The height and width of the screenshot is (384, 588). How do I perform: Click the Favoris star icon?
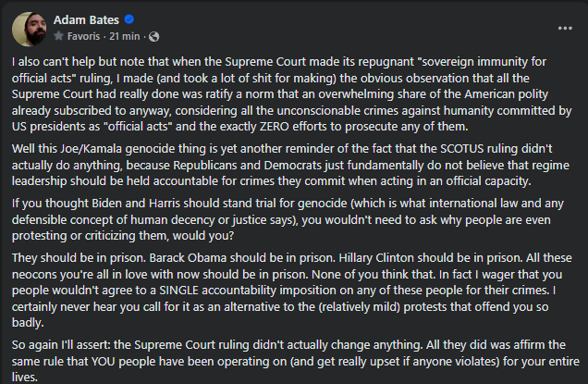tap(58, 36)
